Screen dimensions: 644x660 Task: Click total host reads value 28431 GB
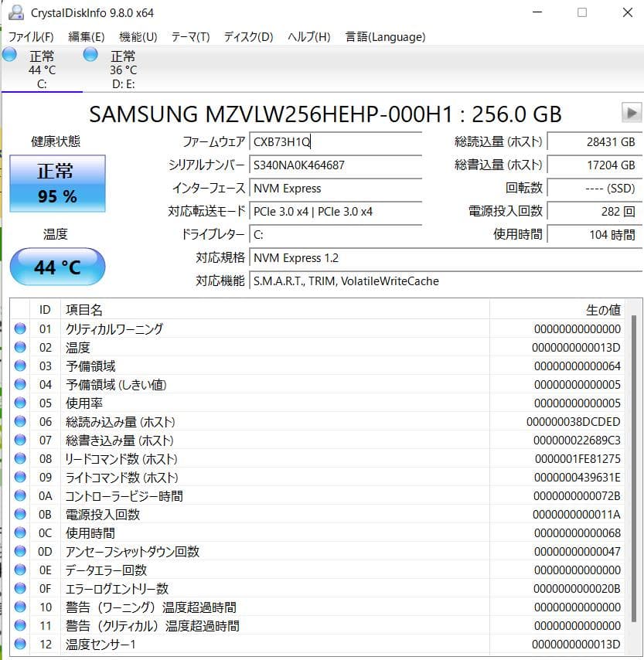coord(595,141)
